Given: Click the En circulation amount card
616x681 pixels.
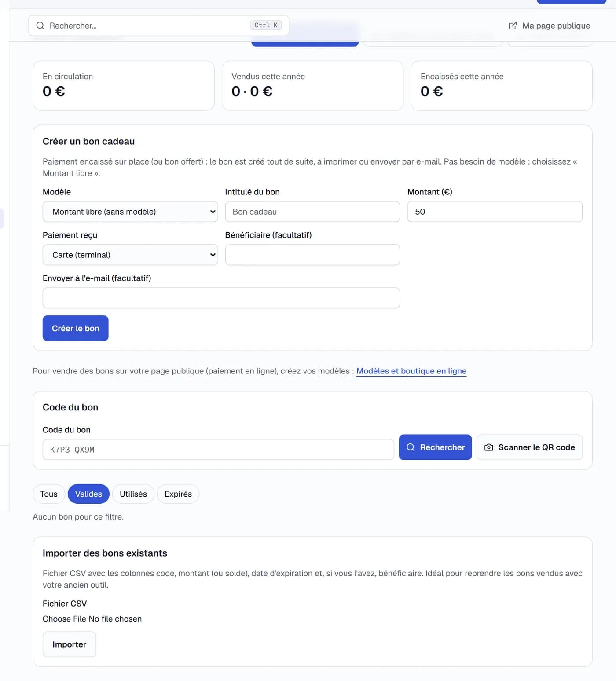Looking at the screenshot, I should tap(124, 86).
